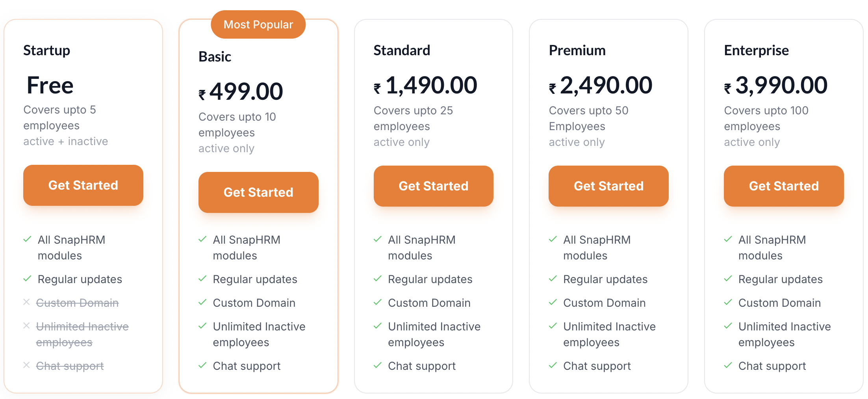This screenshot has height=399, width=868.
Task: Choose Get Started for Standard plan
Action: (434, 186)
